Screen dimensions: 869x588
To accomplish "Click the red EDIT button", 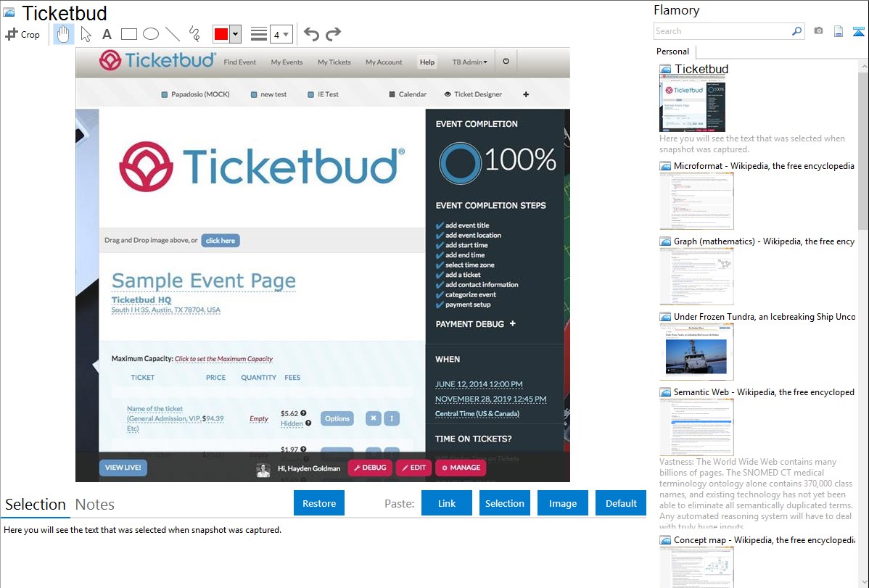I will tap(414, 468).
